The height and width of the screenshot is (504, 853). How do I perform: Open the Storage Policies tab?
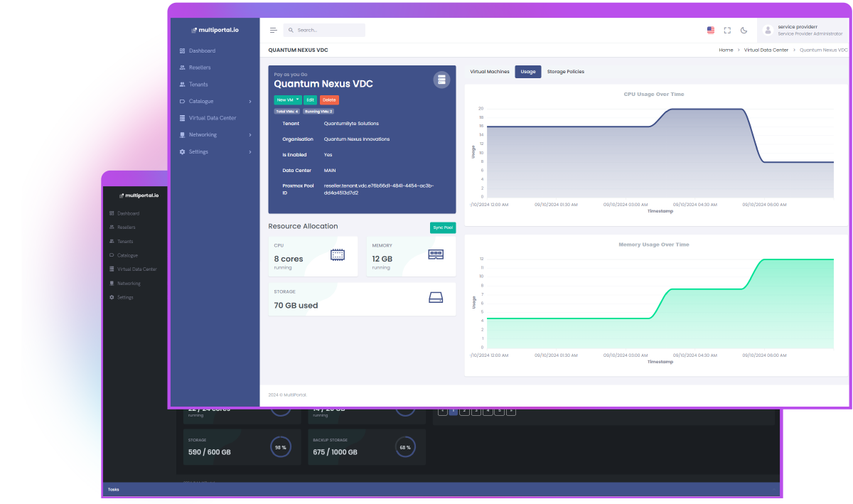[x=564, y=72]
